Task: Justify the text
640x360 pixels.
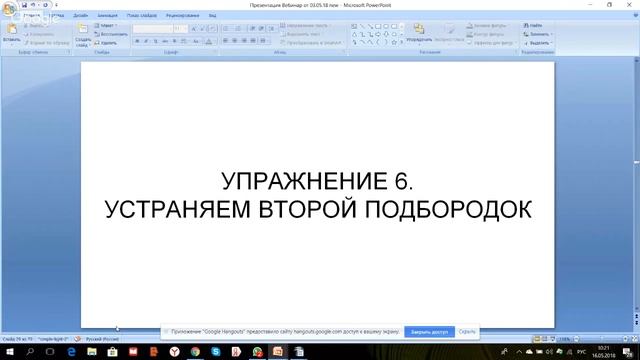Action: 253,41
